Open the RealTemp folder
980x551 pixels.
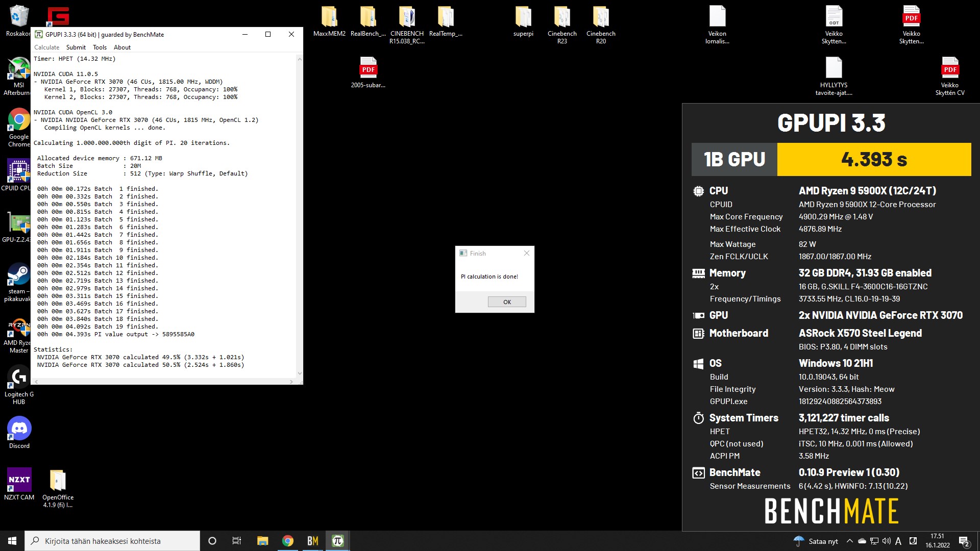click(x=446, y=21)
